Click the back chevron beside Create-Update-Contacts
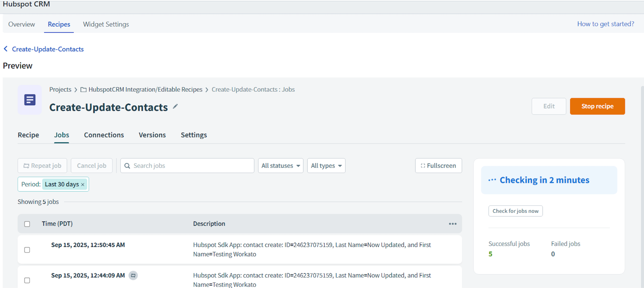The width and height of the screenshot is (644, 288). coord(5,49)
